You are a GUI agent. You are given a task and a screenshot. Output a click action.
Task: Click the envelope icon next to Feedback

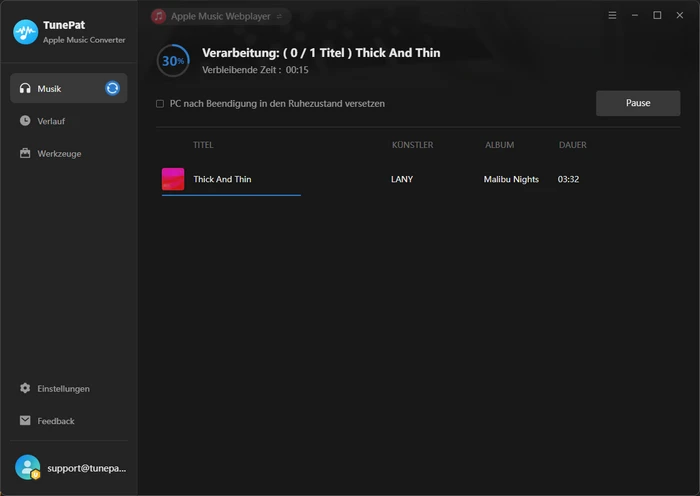(25, 421)
